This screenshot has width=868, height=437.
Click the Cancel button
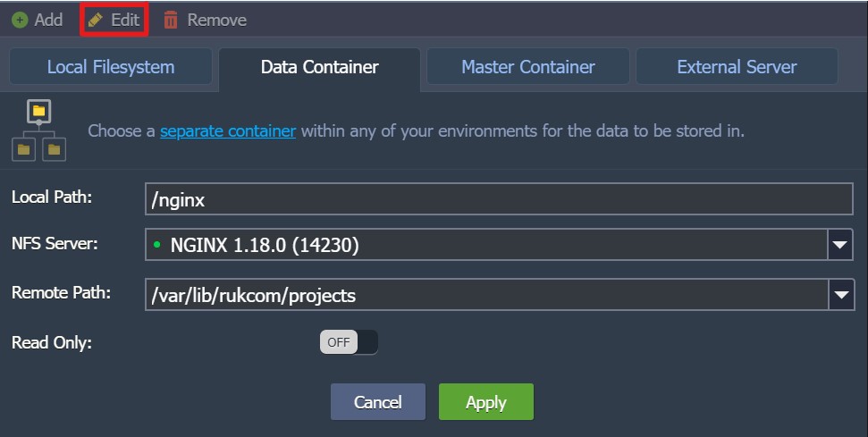pyautogui.click(x=378, y=401)
